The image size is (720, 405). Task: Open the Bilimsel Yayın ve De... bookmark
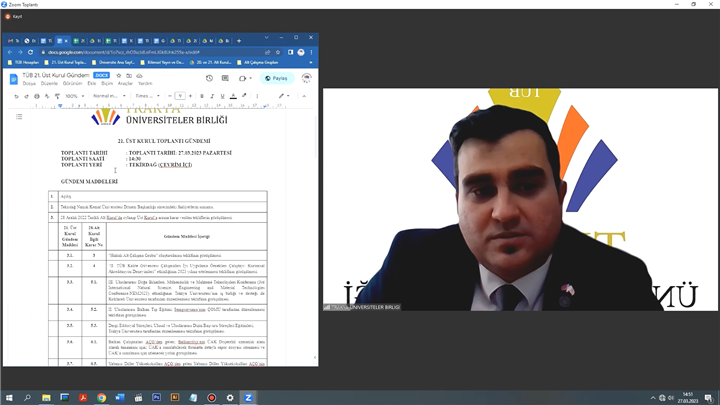(x=162, y=62)
